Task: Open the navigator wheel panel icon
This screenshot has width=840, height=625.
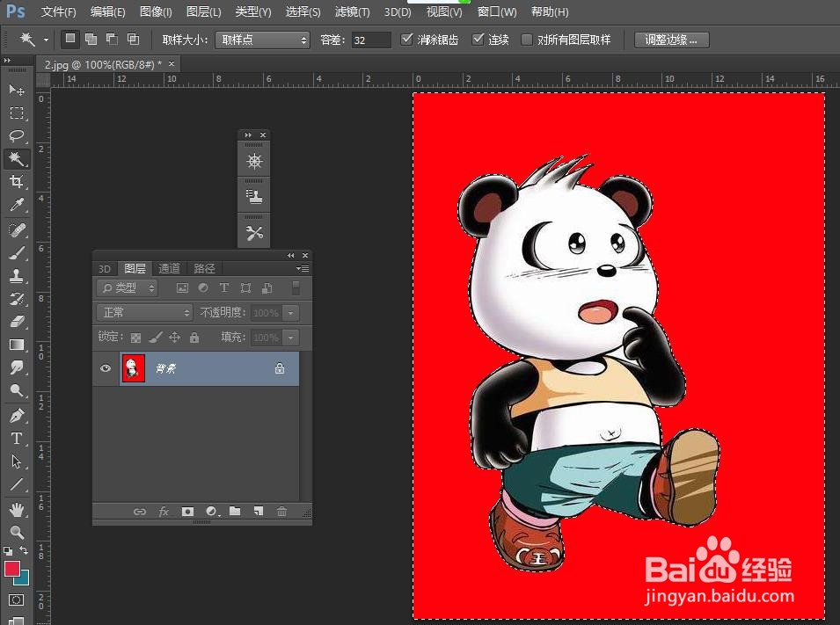Action: (x=254, y=161)
